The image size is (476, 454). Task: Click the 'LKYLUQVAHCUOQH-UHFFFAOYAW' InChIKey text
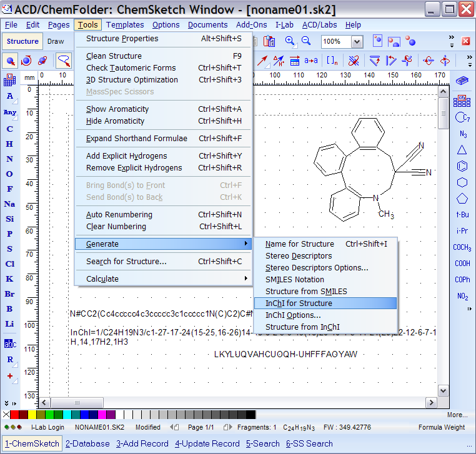285,354
